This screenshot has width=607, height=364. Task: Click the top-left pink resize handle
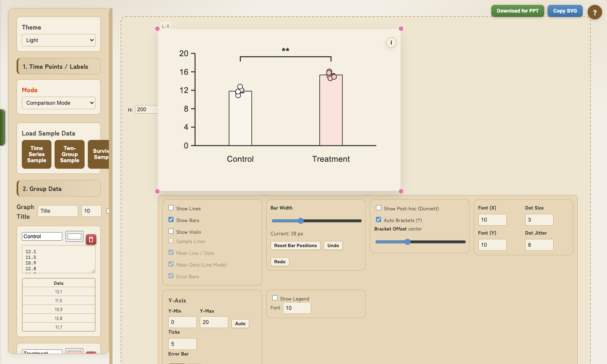pyautogui.click(x=157, y=29)
